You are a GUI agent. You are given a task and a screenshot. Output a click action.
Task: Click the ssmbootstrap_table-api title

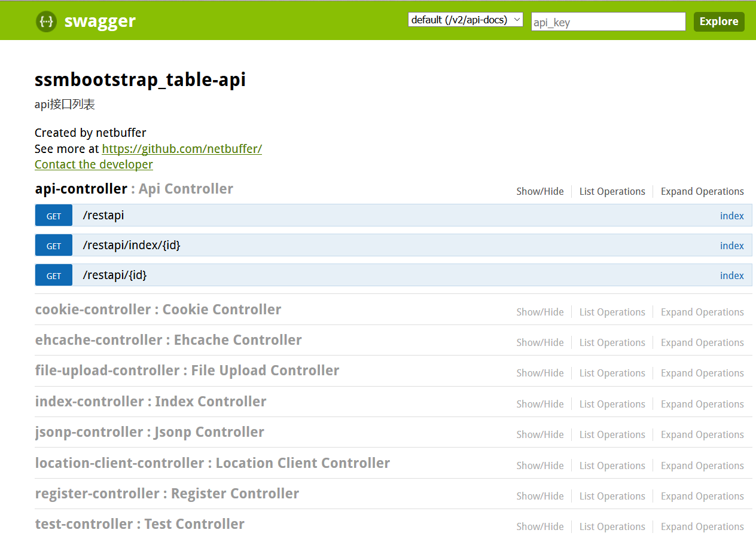click(140, 80)
